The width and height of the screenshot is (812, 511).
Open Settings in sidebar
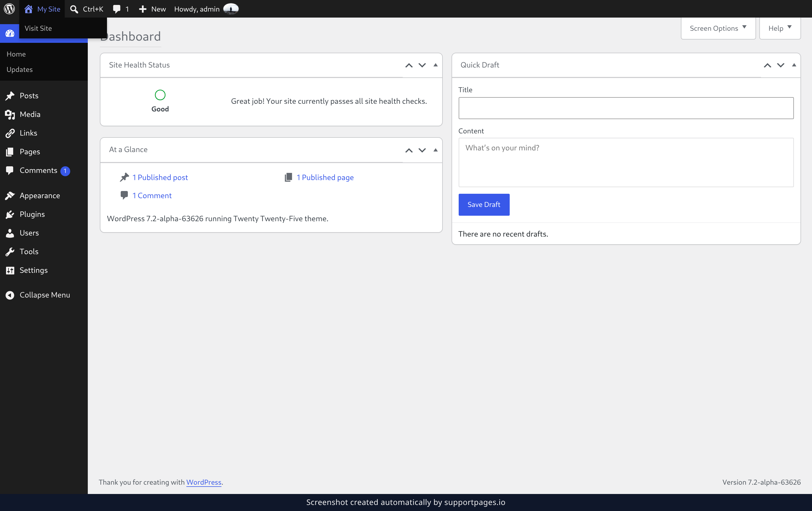pos(34,270)
